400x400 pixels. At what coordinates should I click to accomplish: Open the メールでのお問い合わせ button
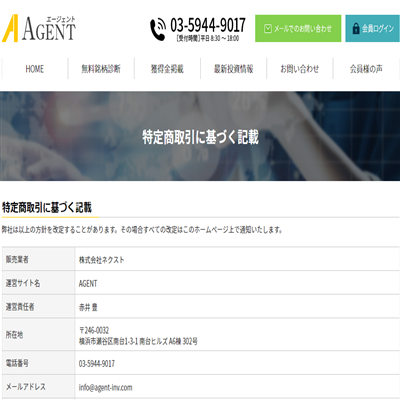pyautogui.click(x=298, y=28)
